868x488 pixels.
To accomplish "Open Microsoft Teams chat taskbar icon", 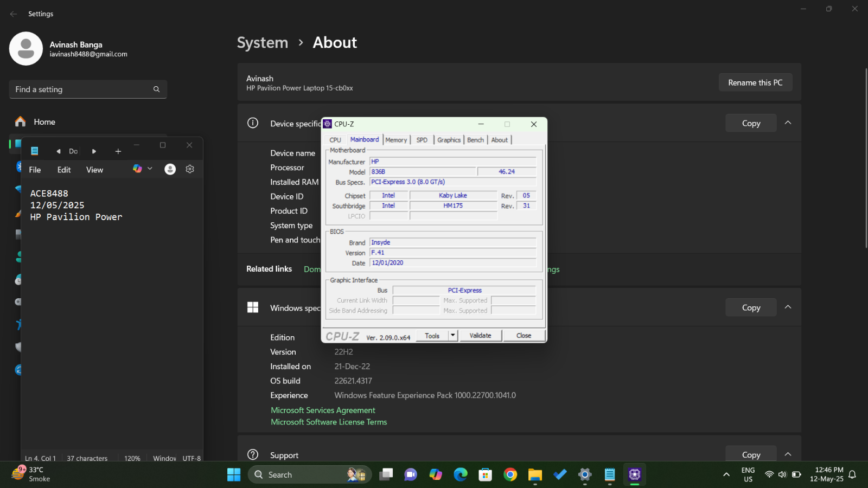I will [x=411, y=474].
